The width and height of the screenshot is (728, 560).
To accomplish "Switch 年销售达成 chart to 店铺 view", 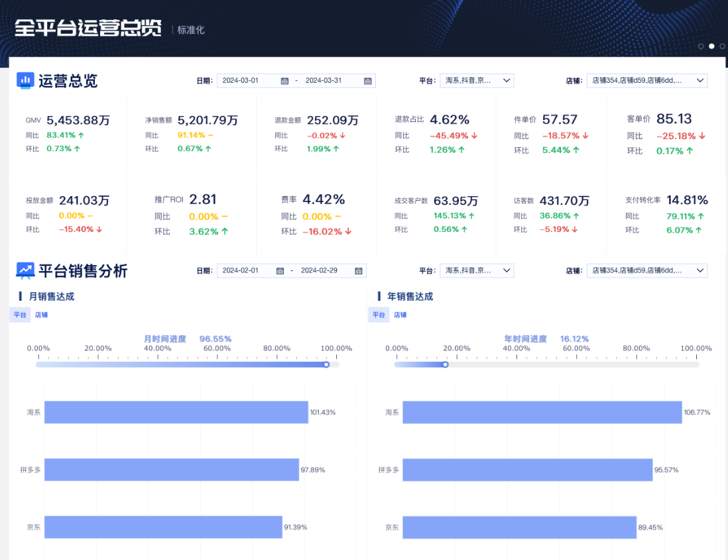I will [400, 315].
